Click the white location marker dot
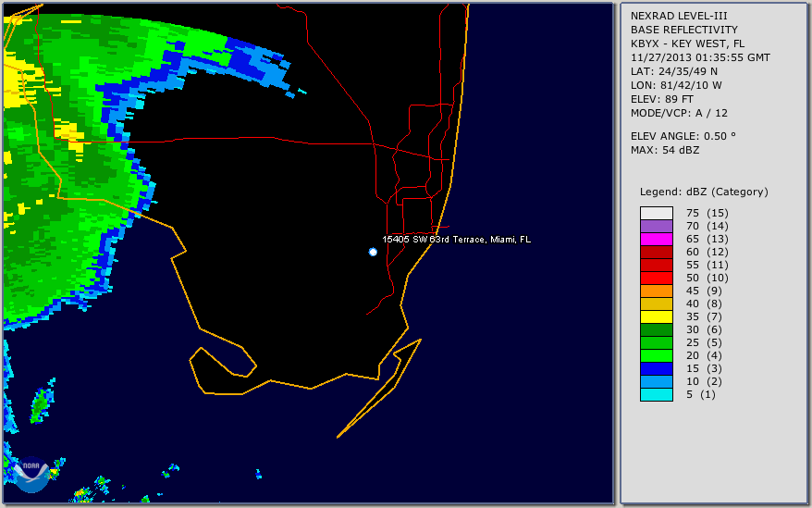 click(373, 252)
